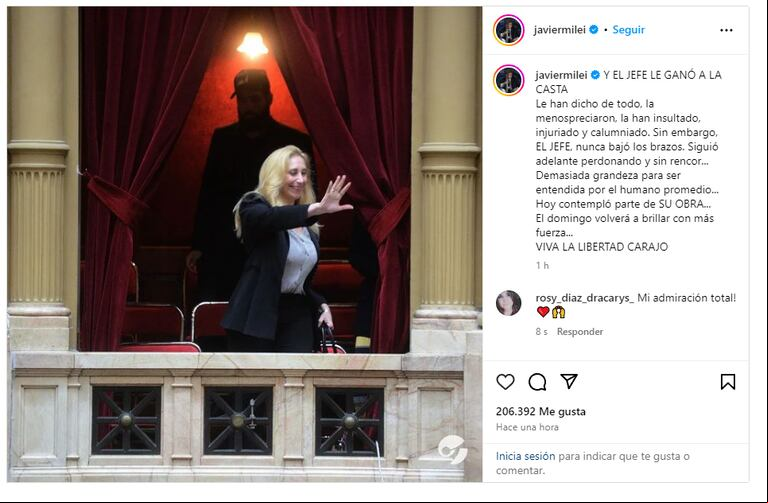The image size is (768, 503).
Task: Click the 8 s comment timestamp
Action: point(541,332)
